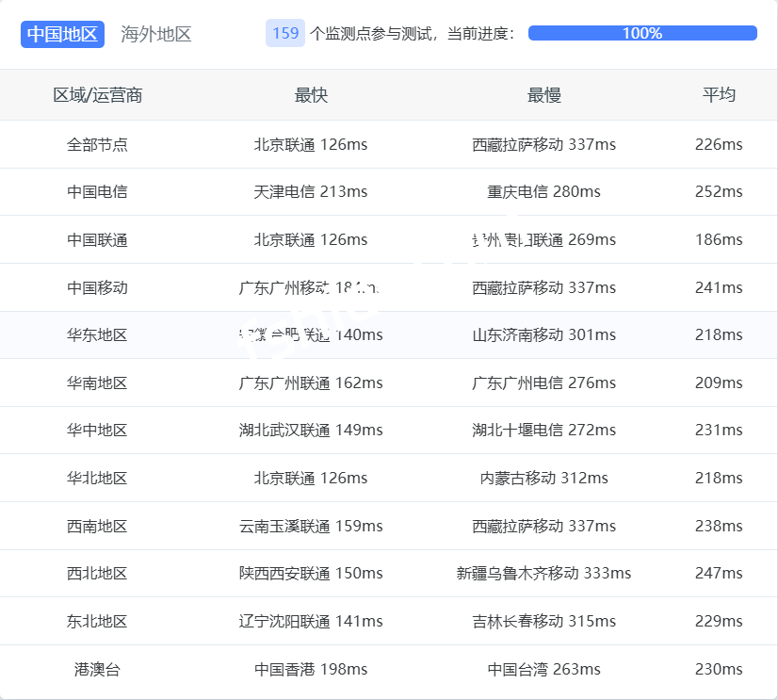Click the 新疆乌鲁木齐移动 333ms slowest cell

pyautogui.click(x=543, y=573)
